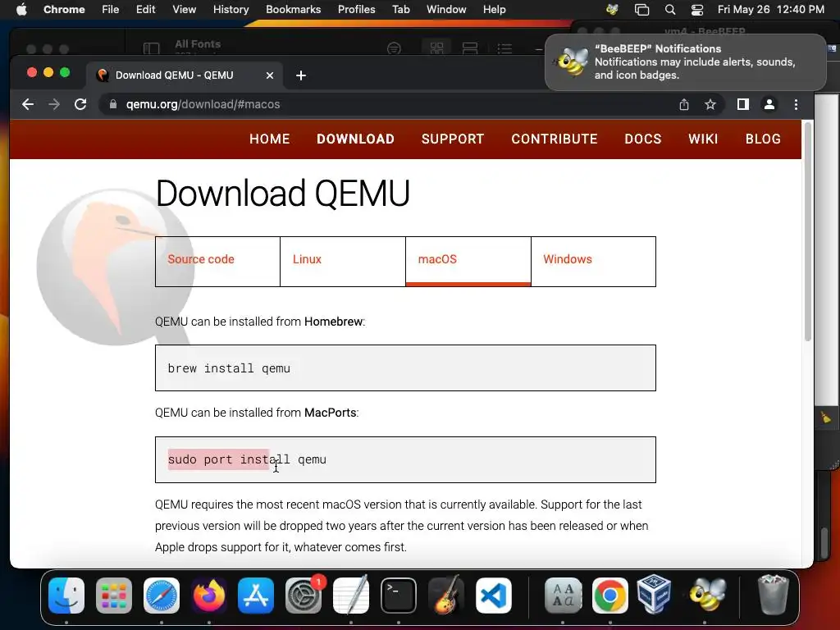This screenshot has height=630, width=840.
Task: Switch to the Windows download tab
Action: pyautogui.click(x=594, y=262)
